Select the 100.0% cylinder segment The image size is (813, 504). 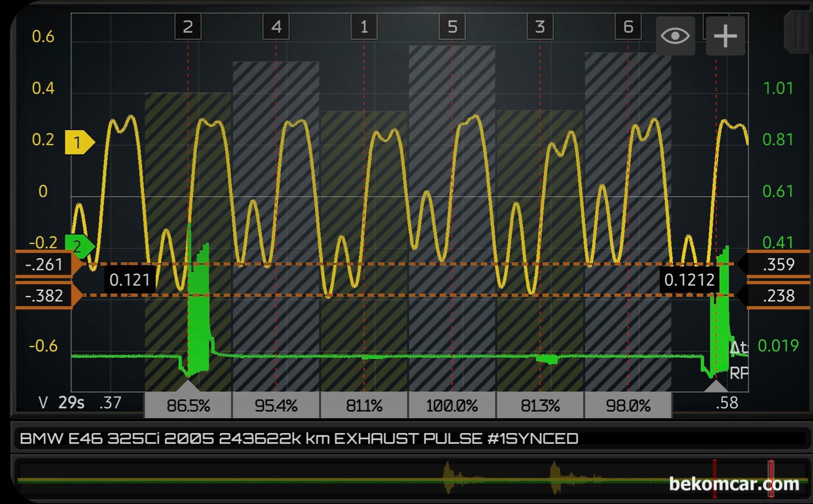(452, 406)
